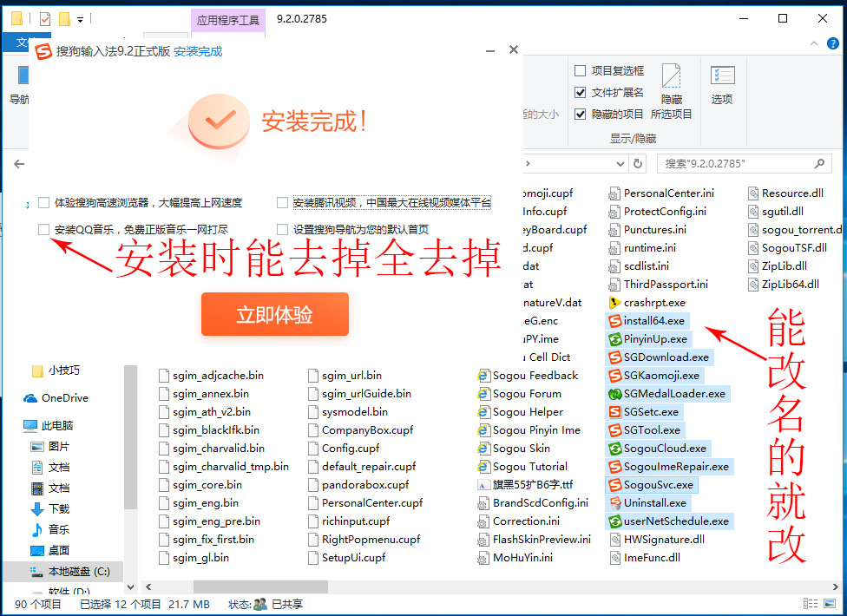Click the refresh icon beside the address bar
The image size is (847, 616).
coord(636,163)
